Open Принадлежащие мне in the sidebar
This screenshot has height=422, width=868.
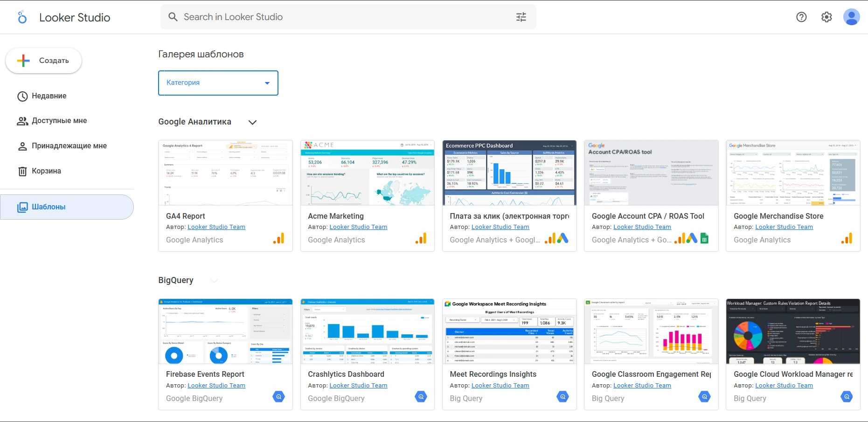67,146
